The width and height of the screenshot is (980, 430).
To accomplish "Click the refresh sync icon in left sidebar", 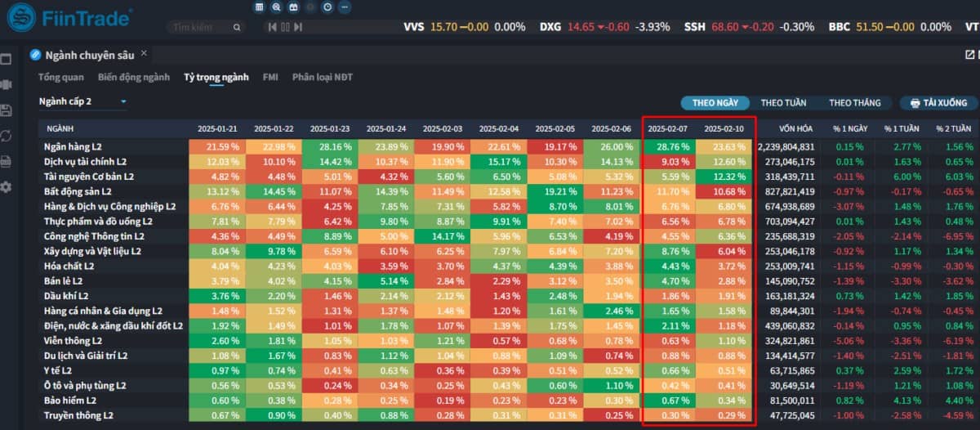I will 6,136.
